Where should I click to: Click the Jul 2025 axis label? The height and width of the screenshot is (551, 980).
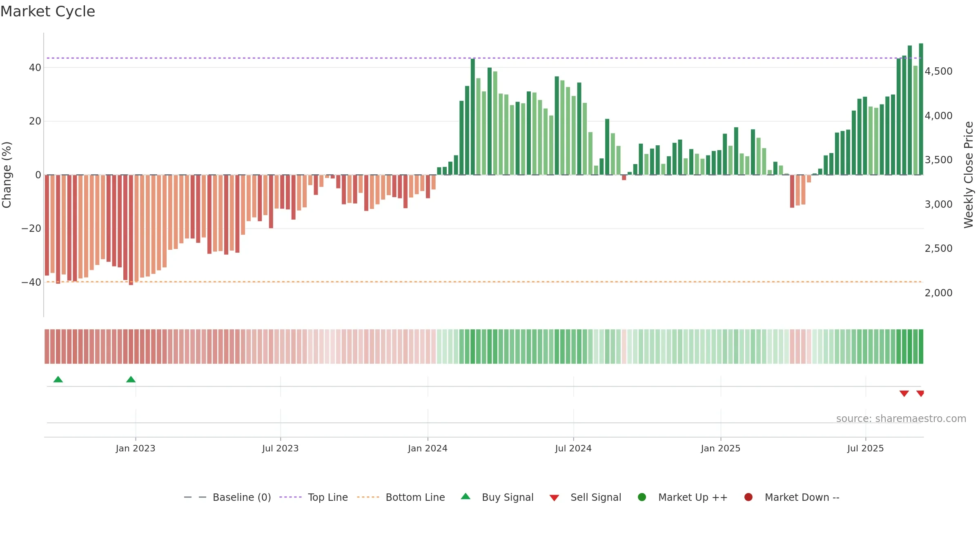tap(866, 448)
